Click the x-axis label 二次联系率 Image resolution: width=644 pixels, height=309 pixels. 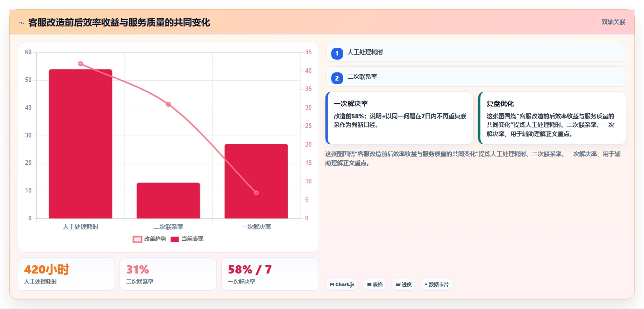(x=168, y=227)
